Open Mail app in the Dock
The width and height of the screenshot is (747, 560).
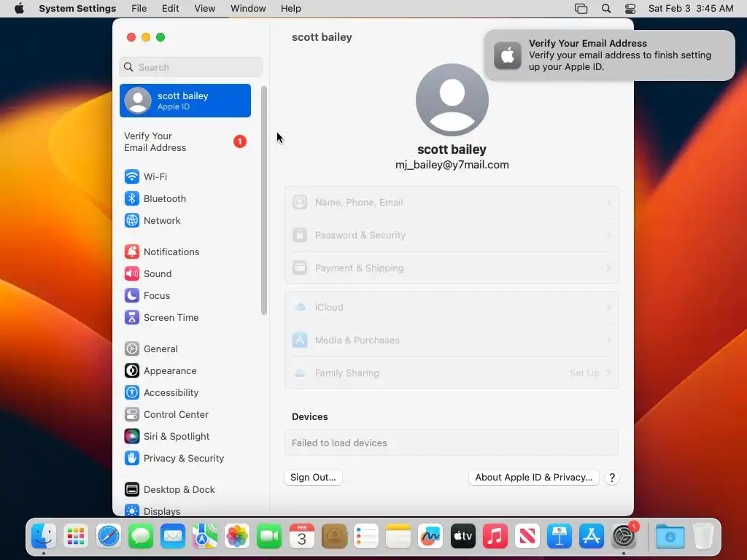pyautogui.click(x=173, y=536)
